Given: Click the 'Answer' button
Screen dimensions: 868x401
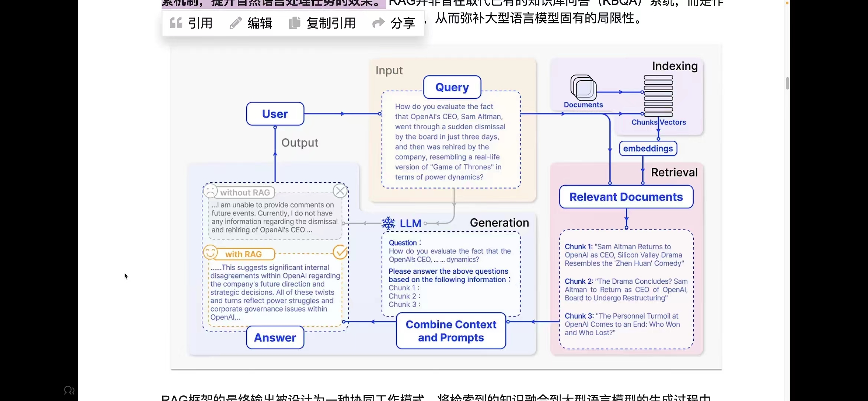Looking at the screenshot, I should coord(275,337).
